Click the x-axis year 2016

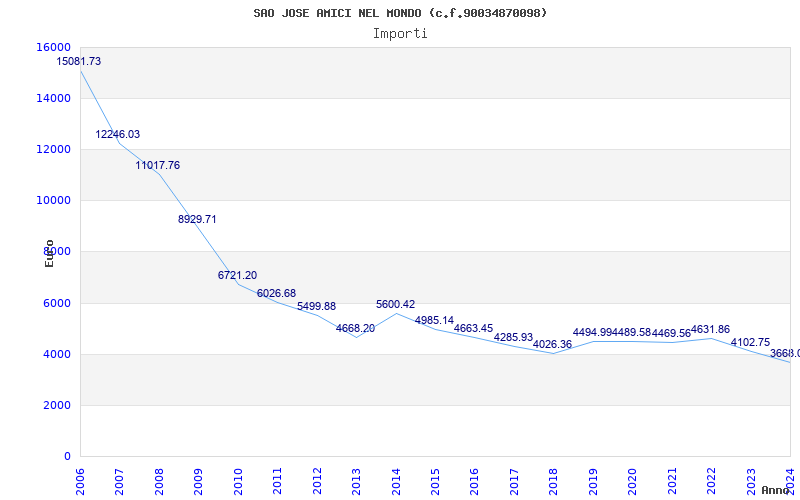[x=474, y=480]
